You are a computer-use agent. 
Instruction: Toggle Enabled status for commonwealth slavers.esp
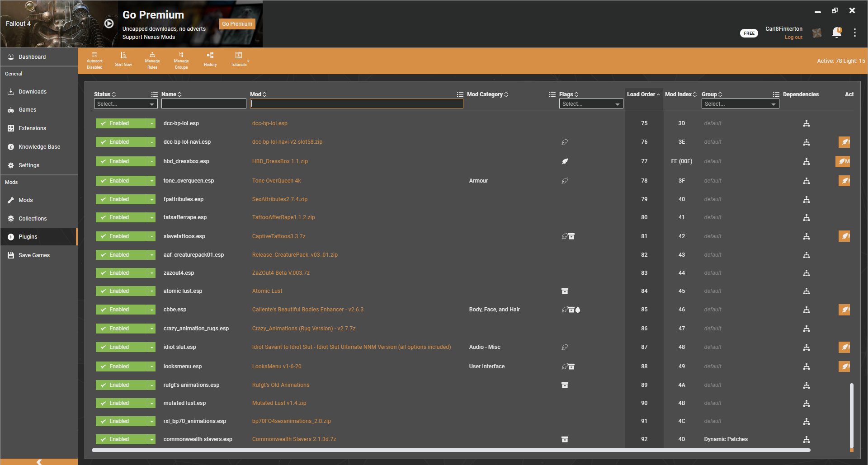coord(122,439)
